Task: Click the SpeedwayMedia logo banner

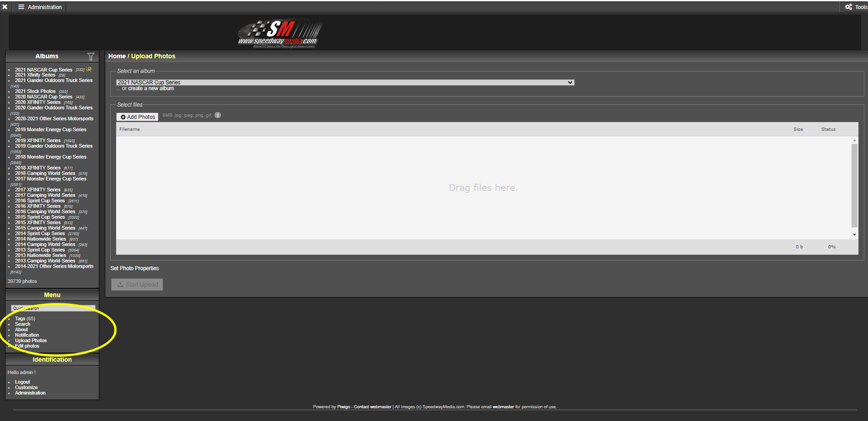Action: pyautogui.click(x=279, y=33)
